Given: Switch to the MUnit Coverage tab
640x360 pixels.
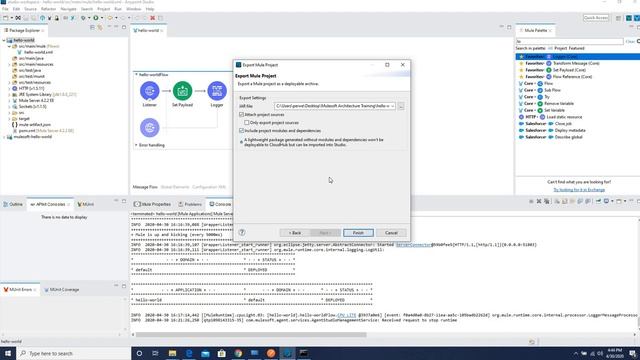Looking at the screenshot, I should point(62,289).
